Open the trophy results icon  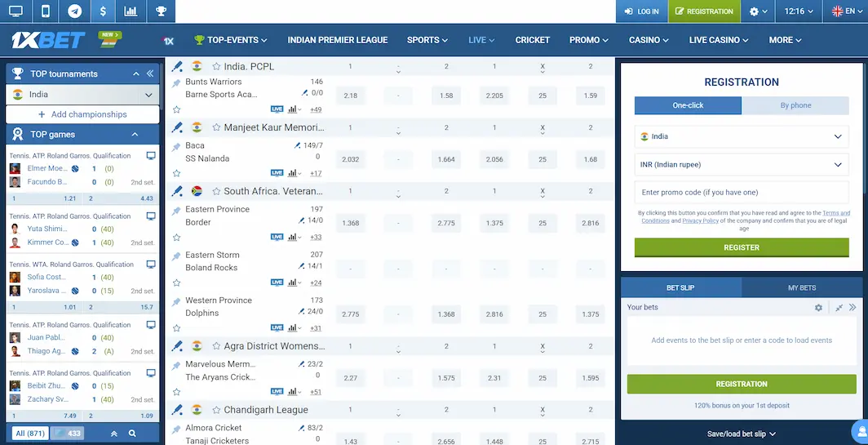tap(161, 11)
